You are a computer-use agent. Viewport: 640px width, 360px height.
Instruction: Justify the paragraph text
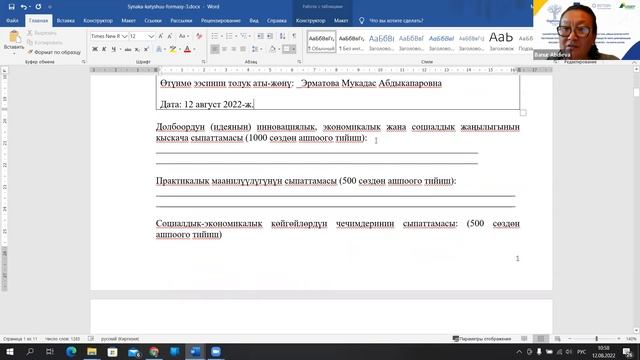coord(243,49)
